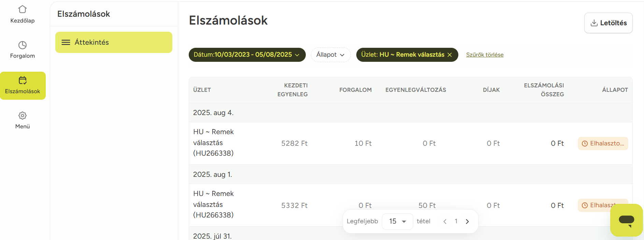
Task: Select the Elszámolások calendar icon
Action: click(23, 80)
